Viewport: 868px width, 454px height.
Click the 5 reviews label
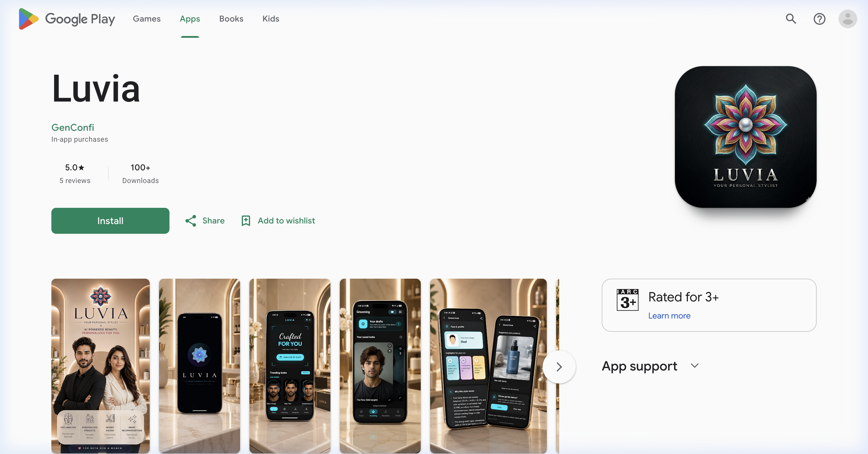pos(75,181)
